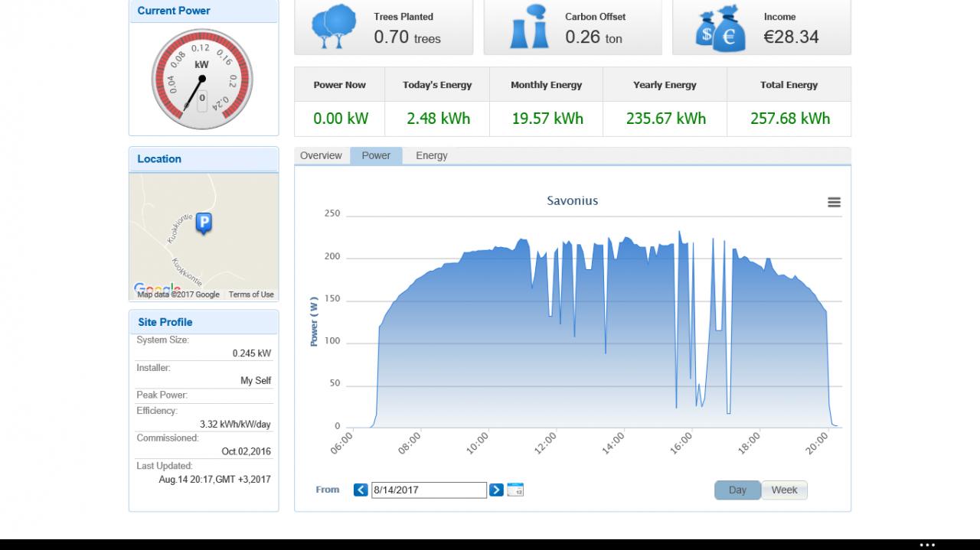Open the Energy tab
Image resolution: width=980 pixels, height=550 pixels.
click(x=432, y=155)
